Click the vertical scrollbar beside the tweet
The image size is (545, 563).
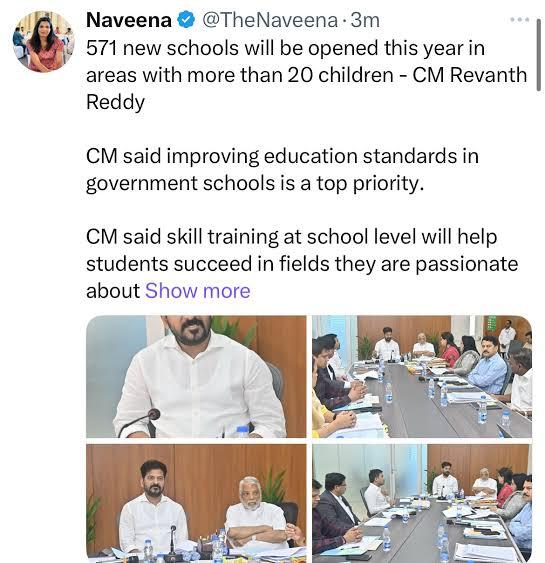539,55
